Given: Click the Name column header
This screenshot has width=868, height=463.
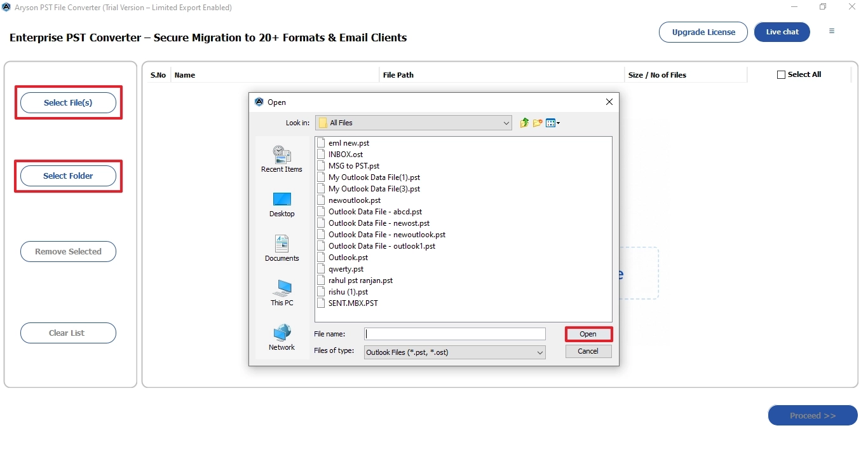Looking at the screenshot, I should pos(185,75).
